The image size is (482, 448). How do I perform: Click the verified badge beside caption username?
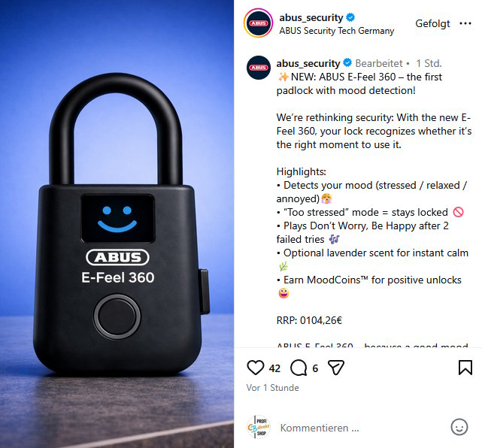(347, 62)
